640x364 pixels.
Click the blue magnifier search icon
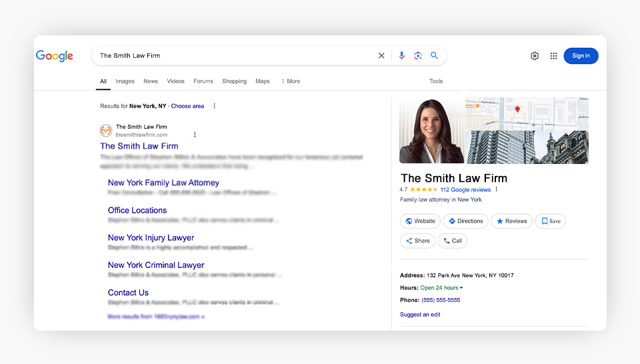(x=434, y=55)
